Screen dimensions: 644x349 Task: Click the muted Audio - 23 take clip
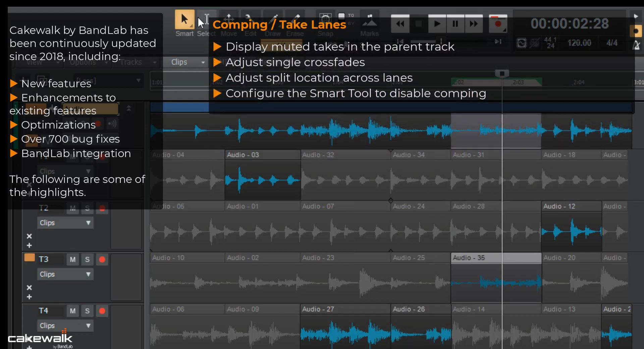345,278
